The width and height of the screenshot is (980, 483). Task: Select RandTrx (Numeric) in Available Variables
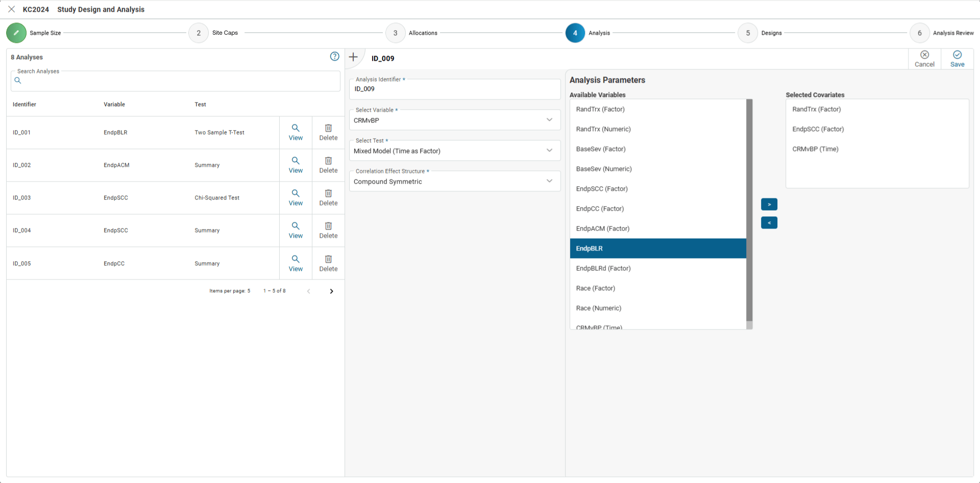coord(658,129)
